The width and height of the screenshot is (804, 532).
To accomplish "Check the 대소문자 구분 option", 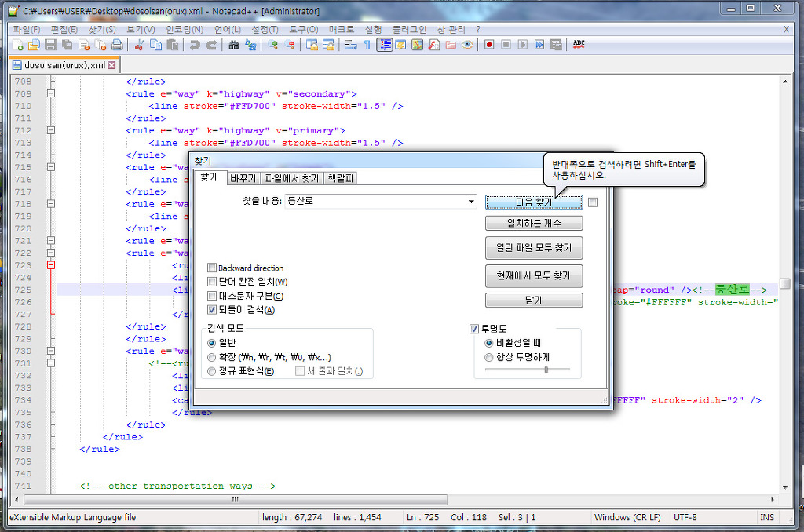I will [x=212, y=297].
